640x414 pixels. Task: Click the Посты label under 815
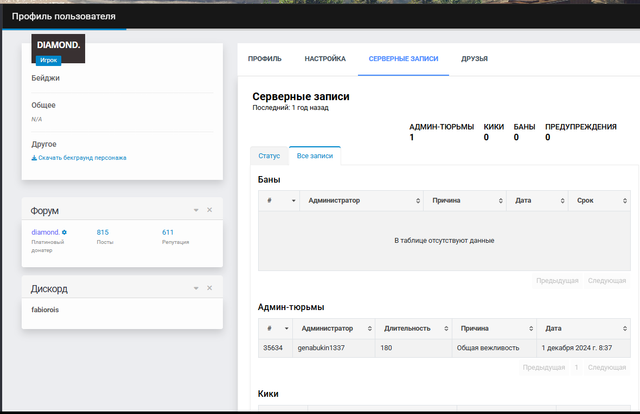pos(105,242)
